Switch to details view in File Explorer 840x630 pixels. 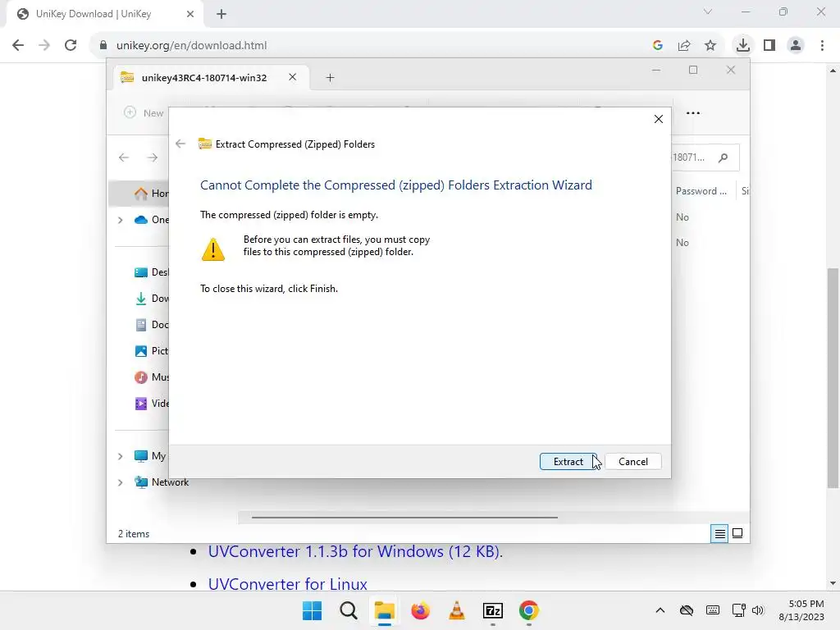pos(719,533)
